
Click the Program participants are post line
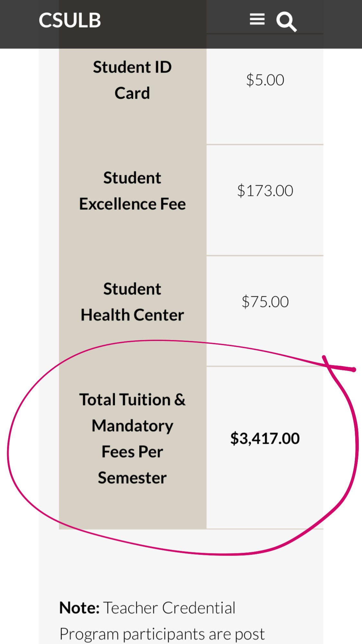[162, 634]
